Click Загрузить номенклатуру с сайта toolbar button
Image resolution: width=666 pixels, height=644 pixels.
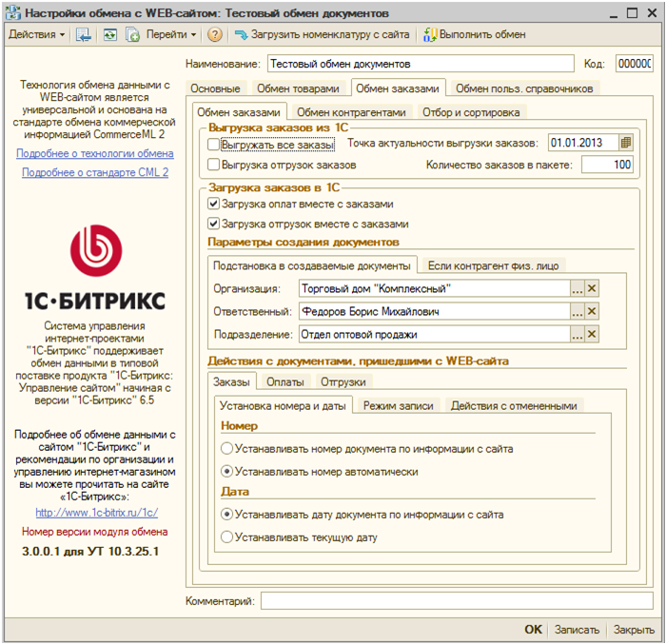[x=322, y=35]
